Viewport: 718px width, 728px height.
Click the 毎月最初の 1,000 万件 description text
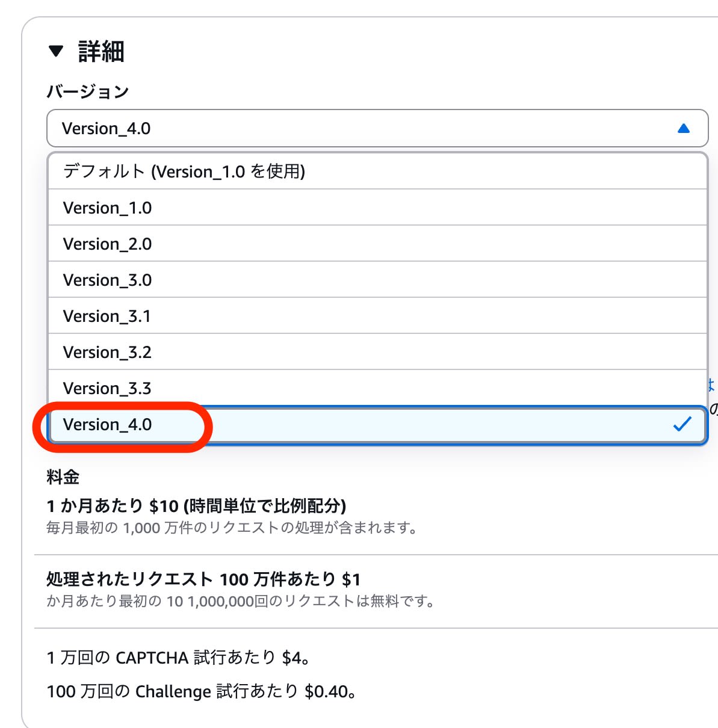click(232, 528)
